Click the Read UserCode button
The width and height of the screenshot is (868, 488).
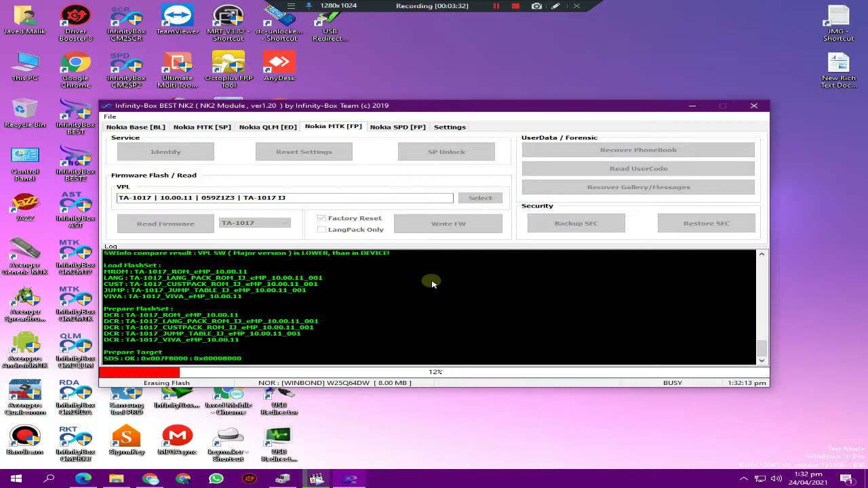(x=638, y=169)
